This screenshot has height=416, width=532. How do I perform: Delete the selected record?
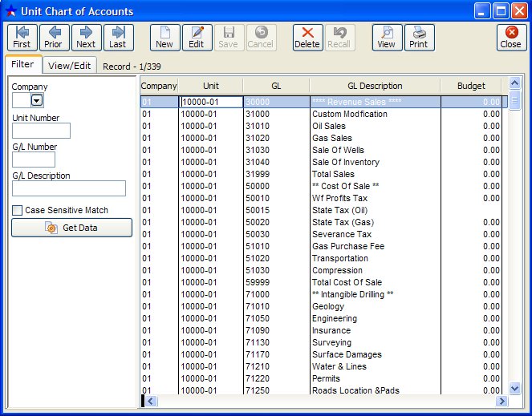click(x=308, y=38)
